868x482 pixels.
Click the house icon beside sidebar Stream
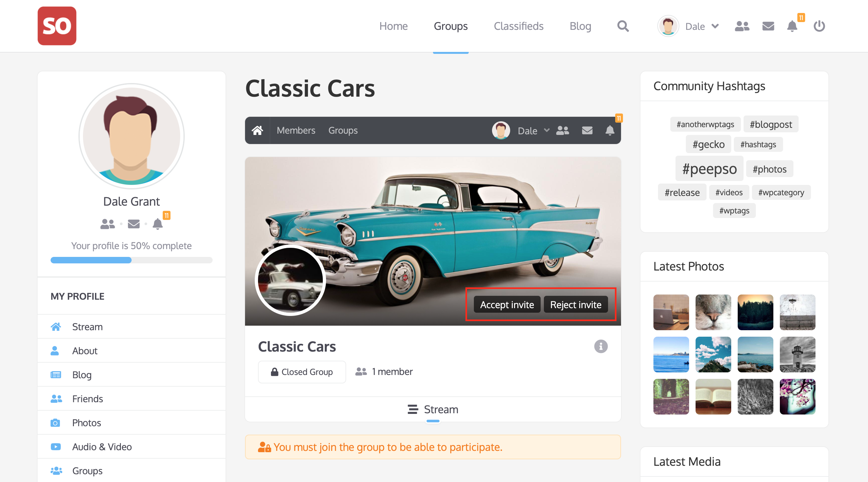point(56,327)
